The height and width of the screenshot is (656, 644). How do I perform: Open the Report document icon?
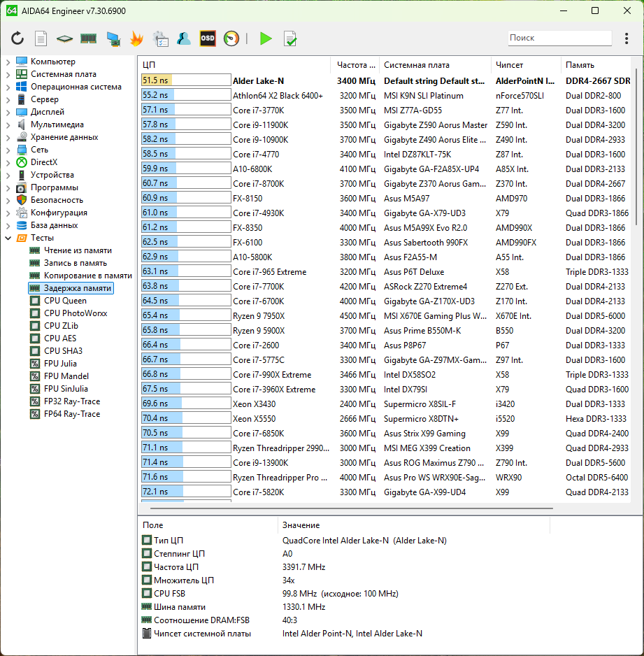coord(41,38)
